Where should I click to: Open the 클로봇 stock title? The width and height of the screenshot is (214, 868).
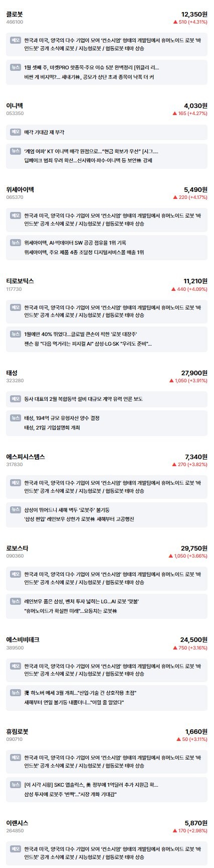[x=15, y=14]
